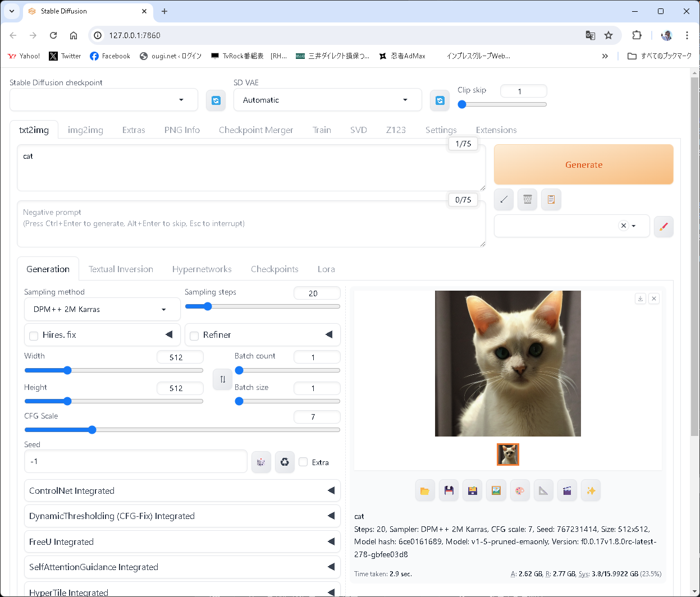700x597 pixels.
Task: Open the Lora tab
Action: click(x=326, y=269)
